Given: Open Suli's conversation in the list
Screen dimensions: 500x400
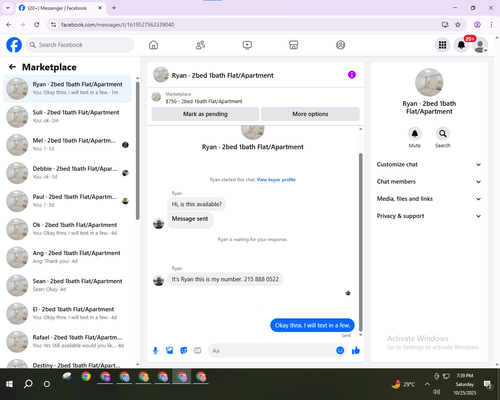Looking at the screenshot, I should [x=67, y=117].
